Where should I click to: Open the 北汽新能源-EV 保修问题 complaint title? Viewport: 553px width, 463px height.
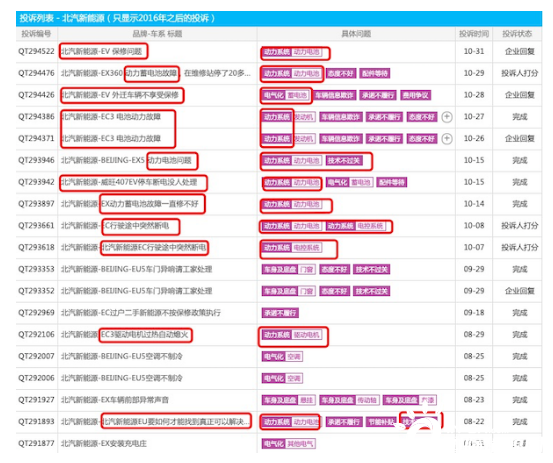102,51
